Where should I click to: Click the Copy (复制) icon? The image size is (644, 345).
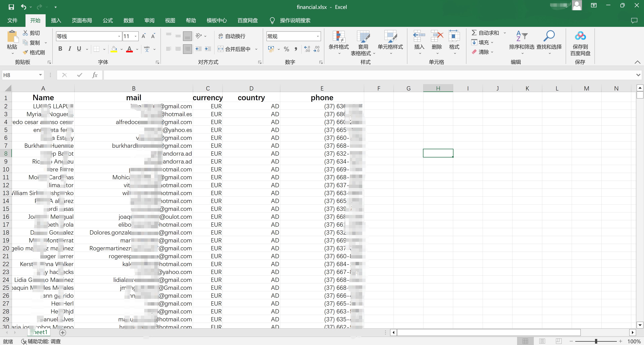25,42
